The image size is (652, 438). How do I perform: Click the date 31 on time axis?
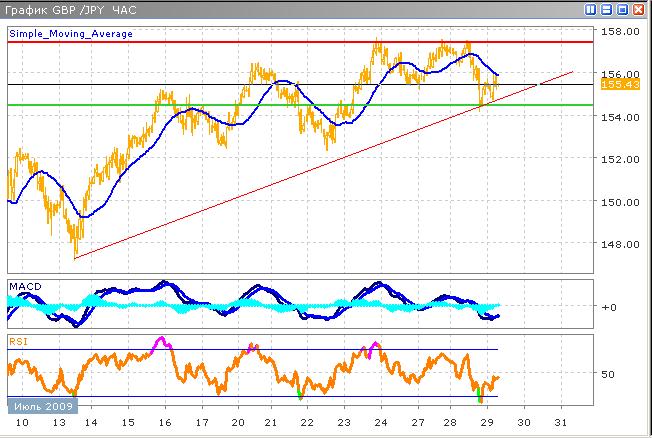pos(567,424)
